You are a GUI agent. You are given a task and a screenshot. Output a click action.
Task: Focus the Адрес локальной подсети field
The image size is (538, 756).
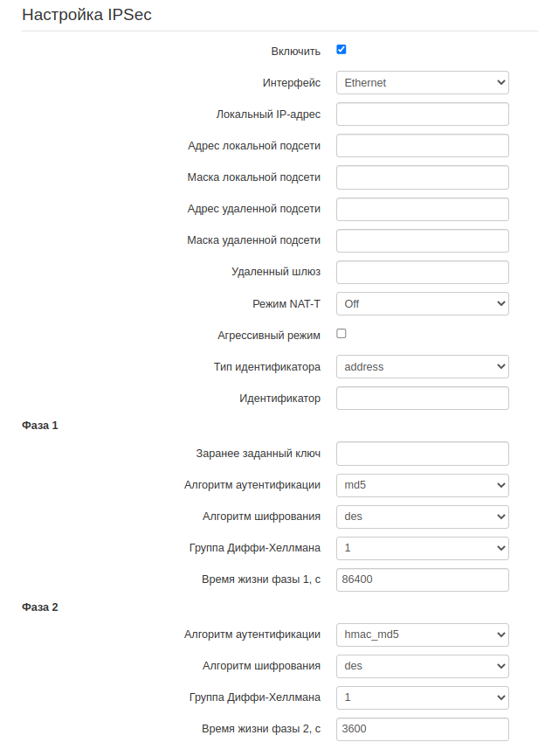tap(422, 146)
